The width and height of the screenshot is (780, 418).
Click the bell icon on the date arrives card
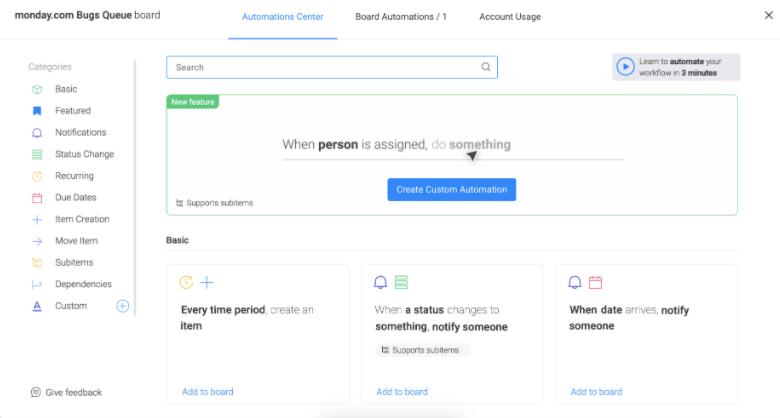[575, 283]
